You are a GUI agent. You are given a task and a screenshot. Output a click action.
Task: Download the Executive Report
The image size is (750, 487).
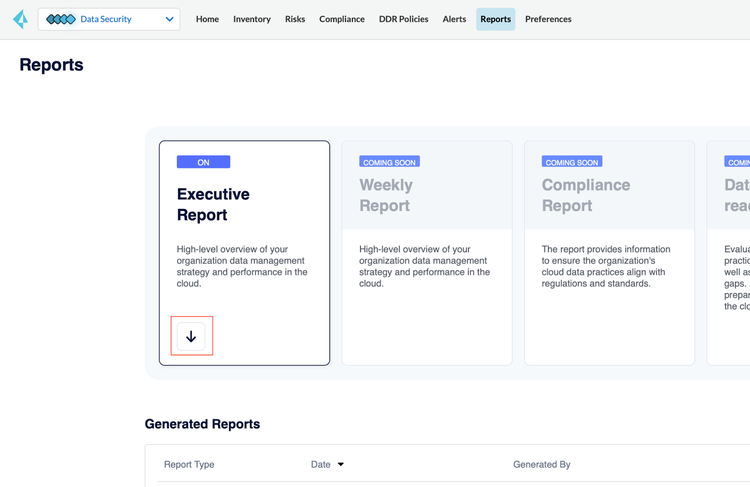(x=191, y=337)
